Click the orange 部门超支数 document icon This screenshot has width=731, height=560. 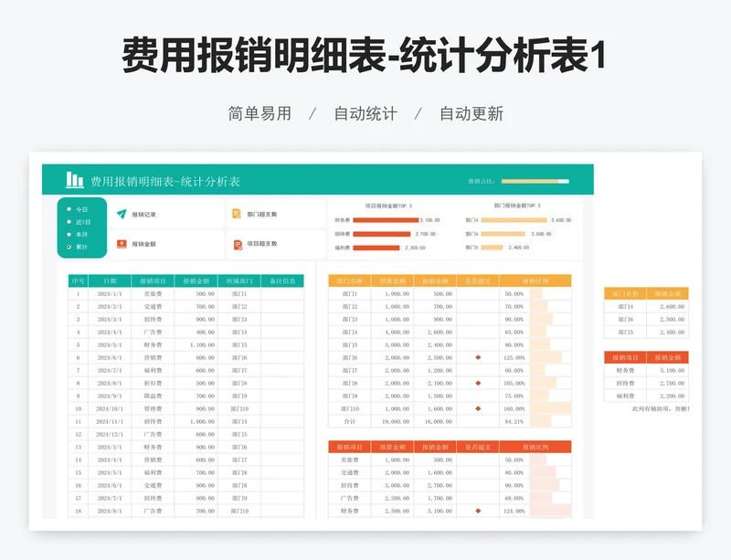[237, 214]
